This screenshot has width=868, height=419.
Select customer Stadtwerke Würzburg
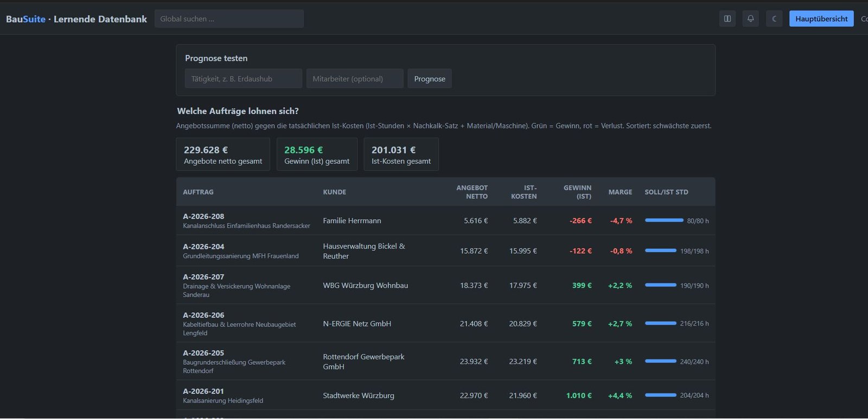[x=359, y=396]
